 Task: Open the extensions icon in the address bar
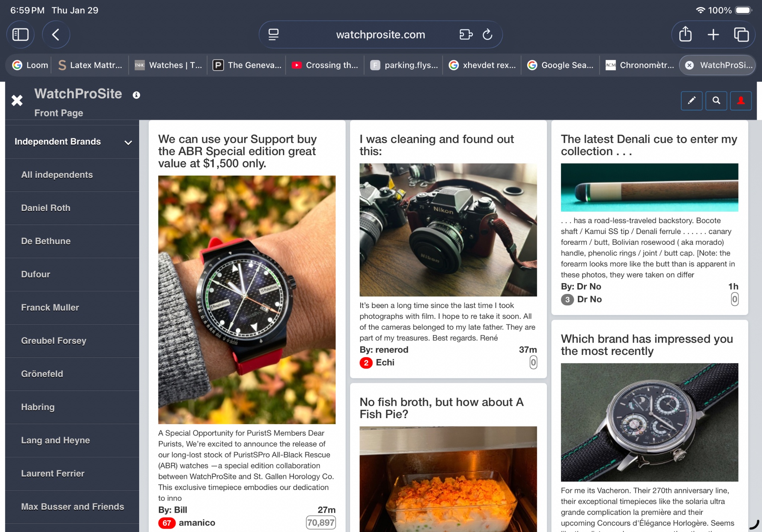[465, 35]
